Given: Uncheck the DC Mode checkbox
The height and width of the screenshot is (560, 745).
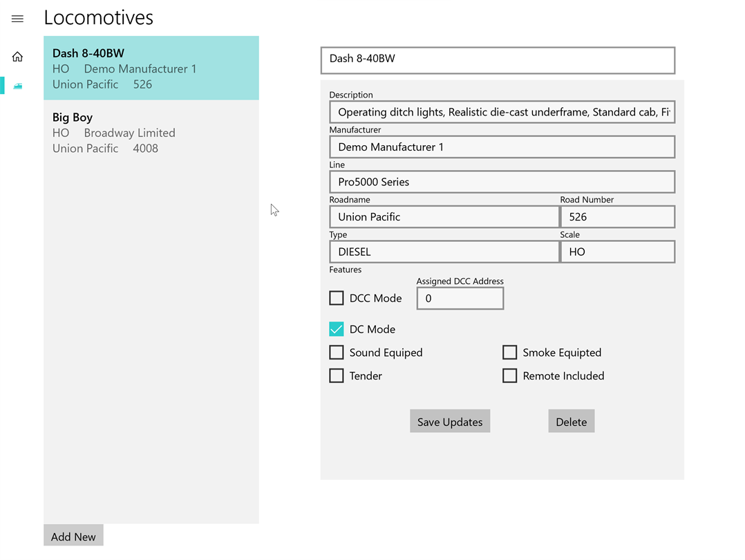Looking at the screenshot, I should click(337, 329).
